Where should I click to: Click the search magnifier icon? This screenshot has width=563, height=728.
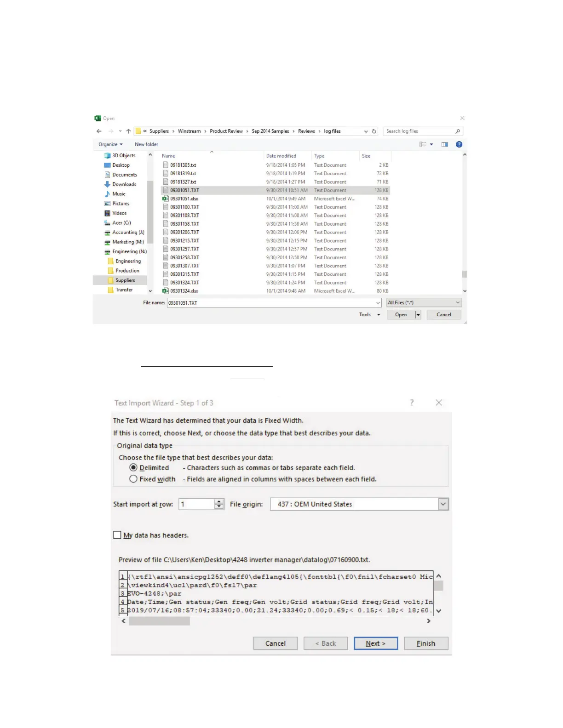(458, 131)
